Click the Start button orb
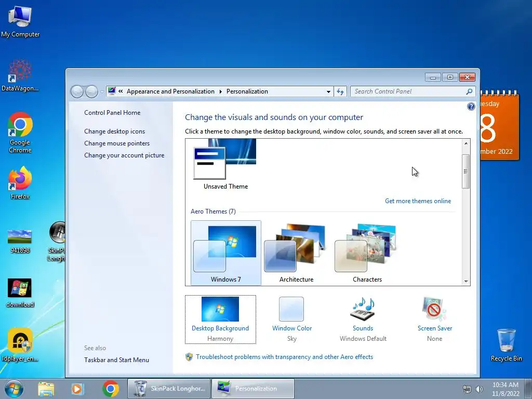Viewport: 532px width, 399px height. (14, 389)
